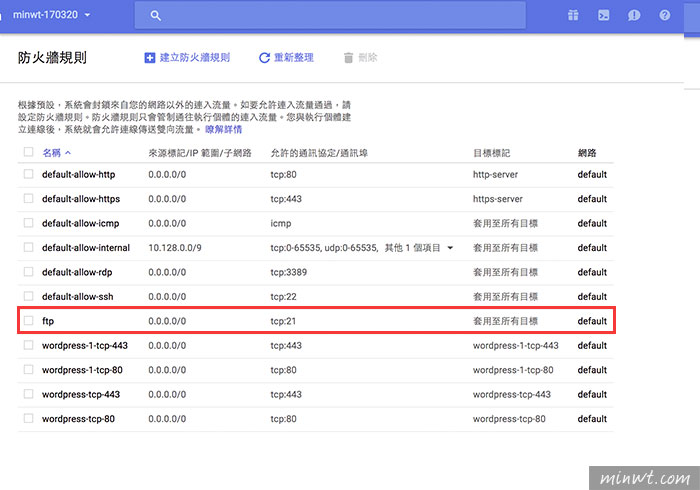700x490 pixels.
Task: Open the default-allow-http rule name
Action: coord(79,174)
